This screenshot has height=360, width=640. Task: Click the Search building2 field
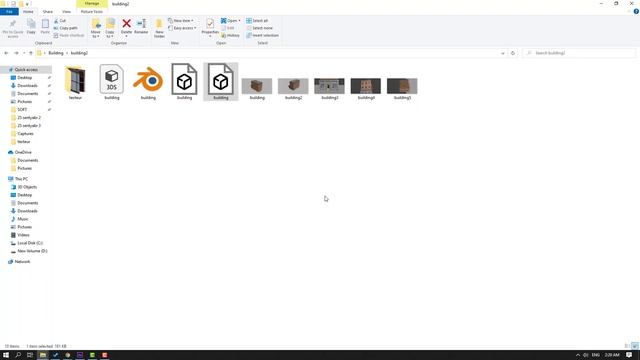[579, 53]
